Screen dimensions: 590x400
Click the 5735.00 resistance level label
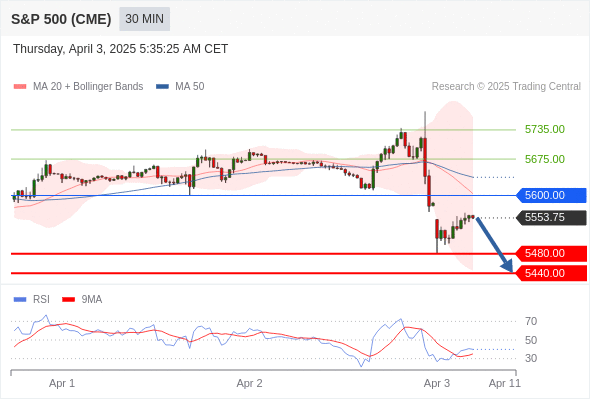(x=544, y=129)
